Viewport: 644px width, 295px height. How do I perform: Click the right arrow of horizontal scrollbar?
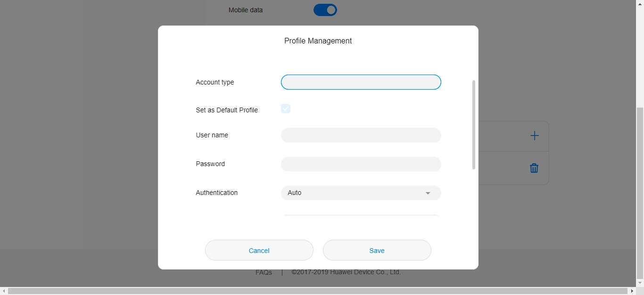tap(632, 291)
